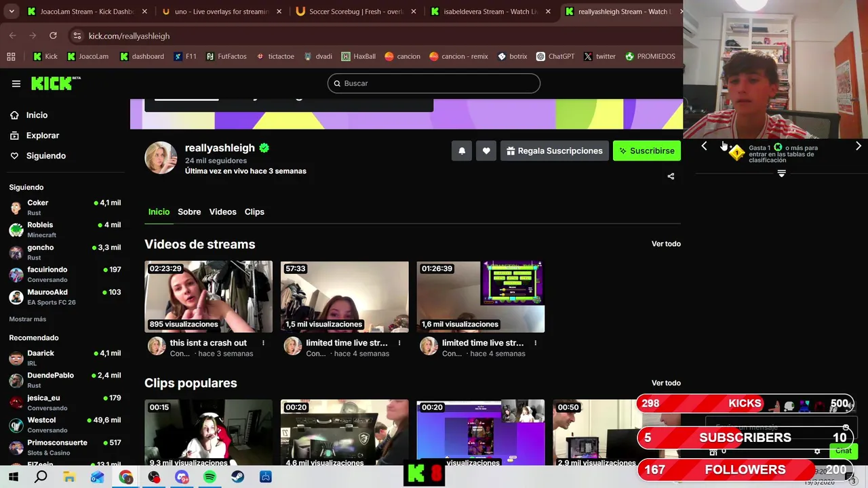Open Coker channel in Siguiendo list

click(65, 207)
